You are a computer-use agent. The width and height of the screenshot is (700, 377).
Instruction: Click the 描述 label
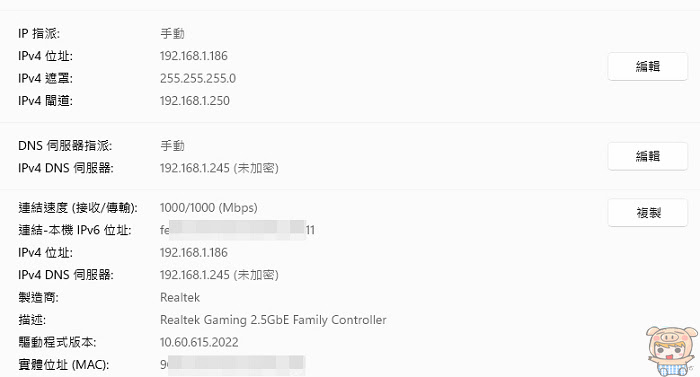(32, 320)
